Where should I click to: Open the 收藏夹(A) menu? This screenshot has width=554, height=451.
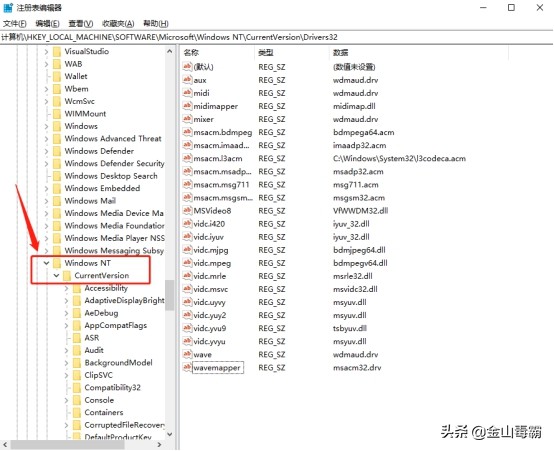118,24
